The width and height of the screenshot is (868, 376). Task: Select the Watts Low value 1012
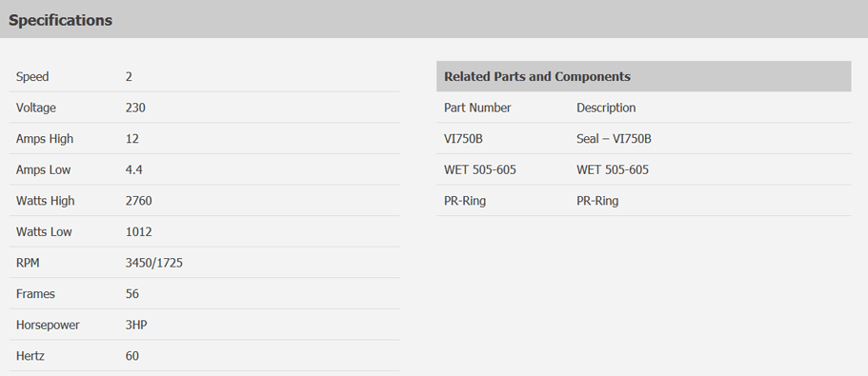[139, 231]
